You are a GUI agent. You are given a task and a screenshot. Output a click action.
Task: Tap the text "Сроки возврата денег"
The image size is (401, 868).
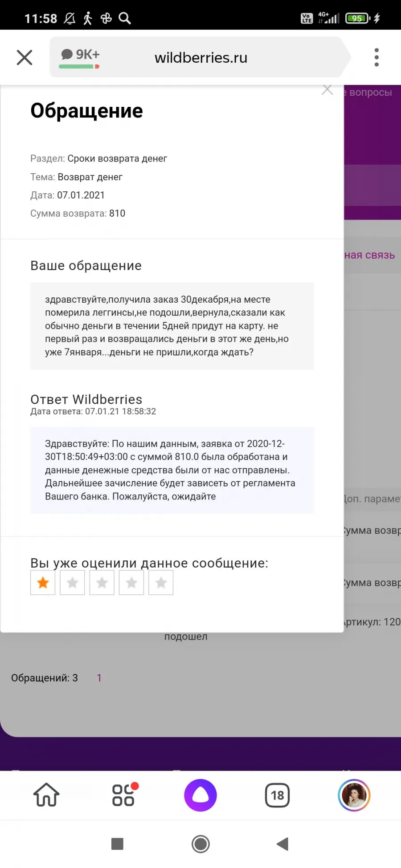[x=117, y=158]
